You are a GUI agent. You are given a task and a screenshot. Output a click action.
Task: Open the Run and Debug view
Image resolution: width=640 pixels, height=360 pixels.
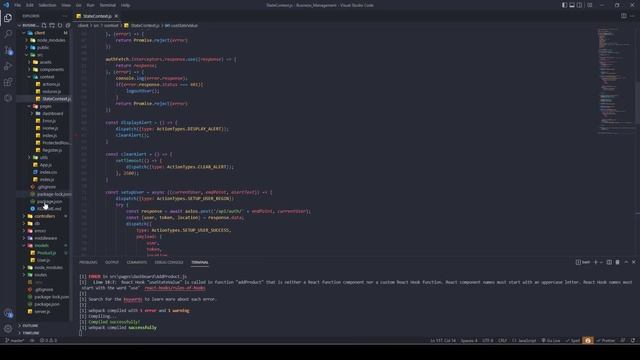tap(8, 66)
